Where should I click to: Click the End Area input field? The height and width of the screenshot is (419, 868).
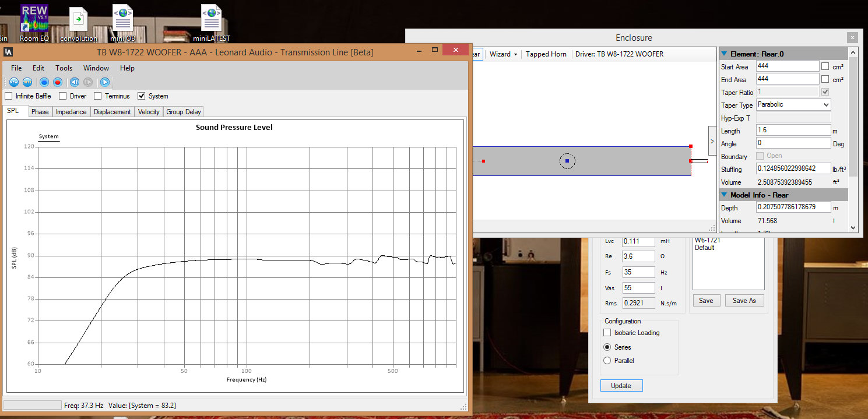pyautogui.click(x=788, y=79)
